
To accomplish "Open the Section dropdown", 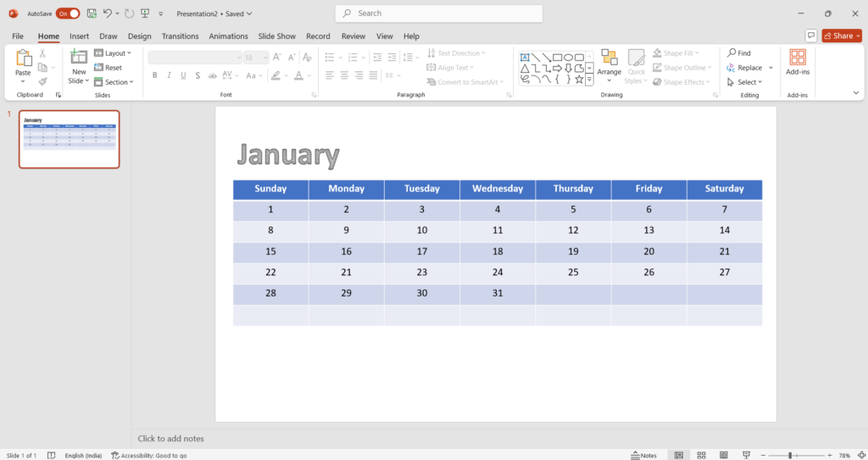I will tap(113, 82).
